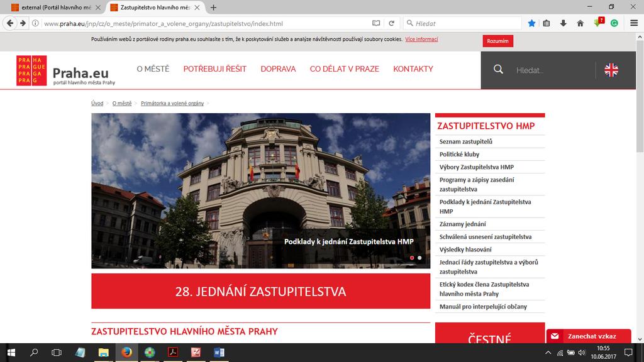Reload the page with the refresh icon

pyautogui.click(x=391, y=23)
